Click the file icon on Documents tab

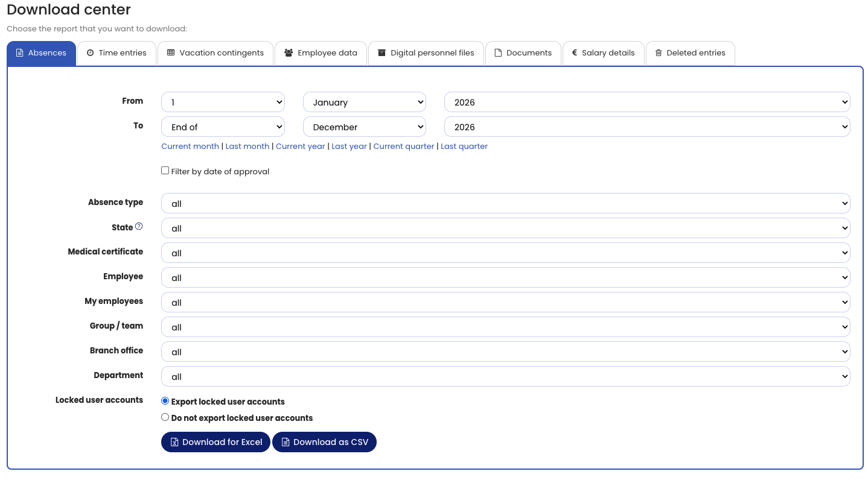click(498, 53)
